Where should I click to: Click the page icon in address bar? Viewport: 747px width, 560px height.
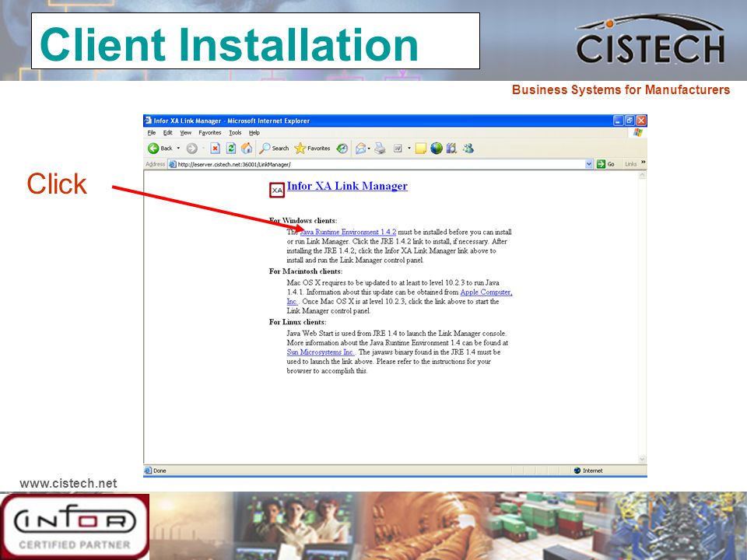[x=173, y=164]
